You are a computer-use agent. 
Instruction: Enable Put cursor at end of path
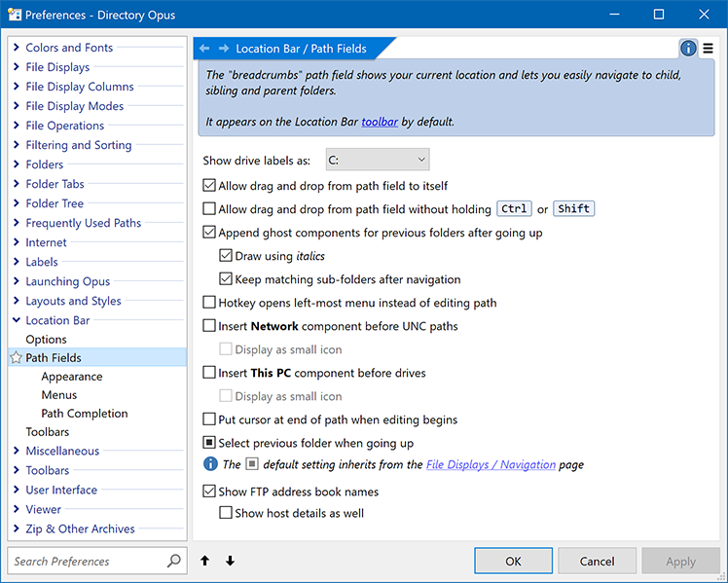pos(209,419)
